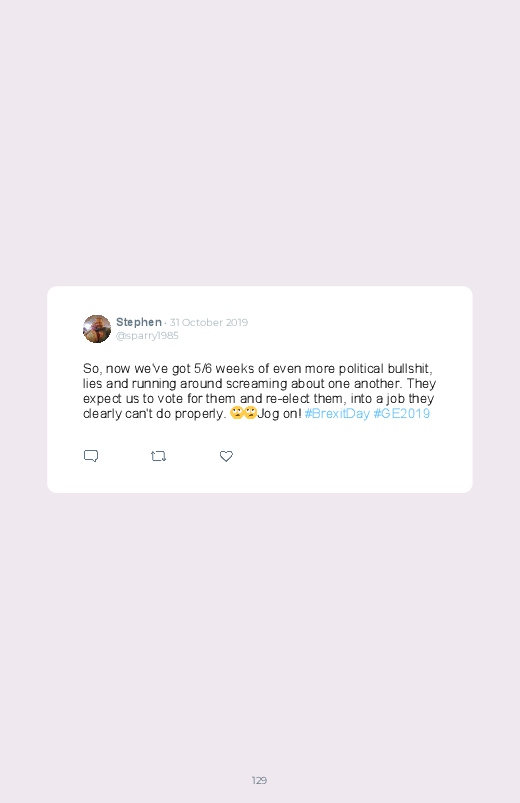Click the page number 129
The width and height of the screenshot is (520, 803).
[x=259, y=780]
